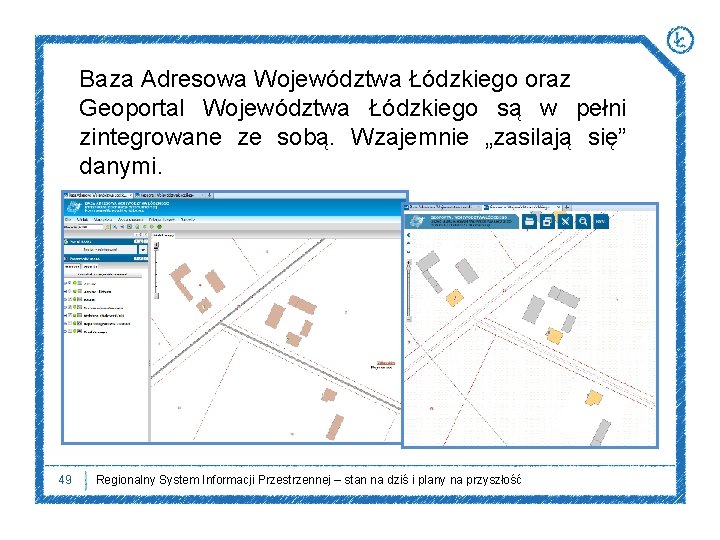The image size is (720, 540).
Task: Select active Baza Adresowa tab in left browser
Action: point(98,195)
